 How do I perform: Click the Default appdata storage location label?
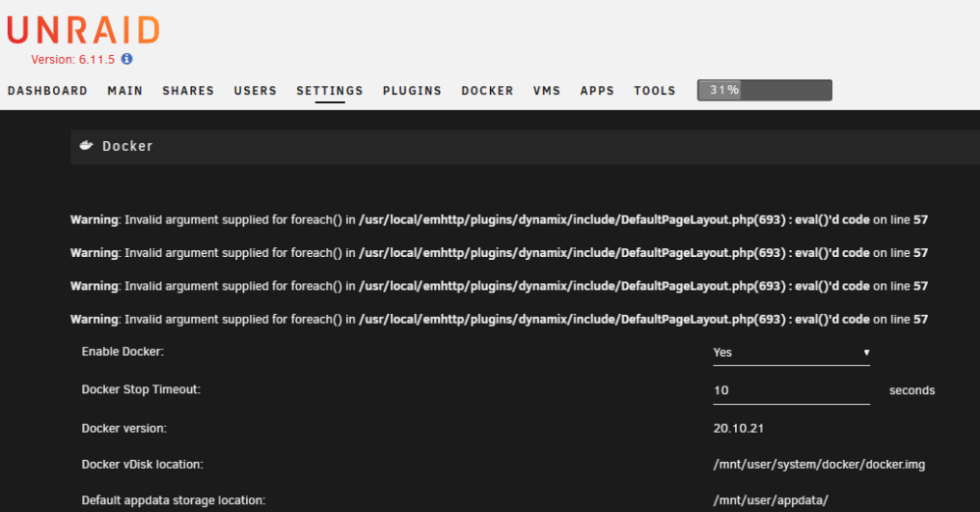[x=173, y=501]
